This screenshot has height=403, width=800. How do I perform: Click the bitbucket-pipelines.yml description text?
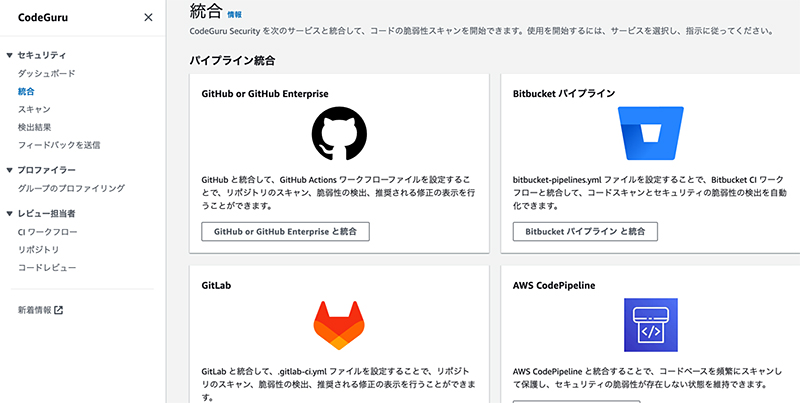pos(649,193)
